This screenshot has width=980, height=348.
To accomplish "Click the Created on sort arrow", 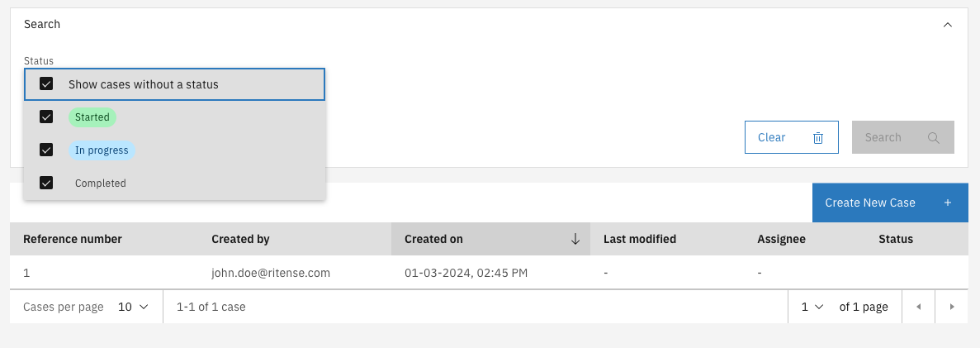I will pos(575,239).
